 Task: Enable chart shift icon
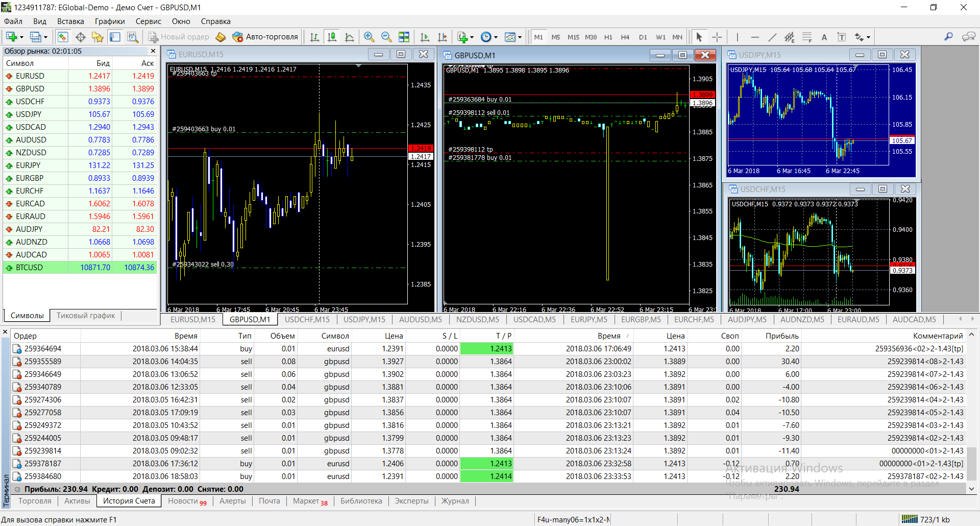(442, 37)
